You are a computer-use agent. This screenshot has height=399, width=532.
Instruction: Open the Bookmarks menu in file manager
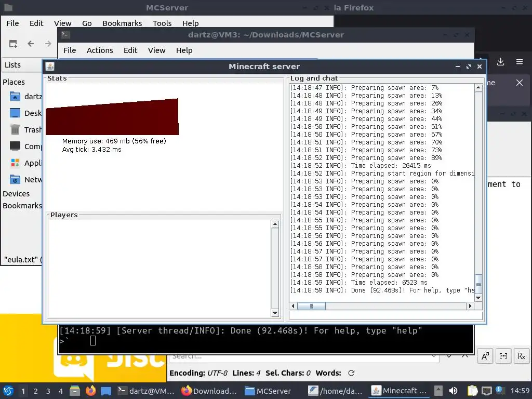point(122,23)
